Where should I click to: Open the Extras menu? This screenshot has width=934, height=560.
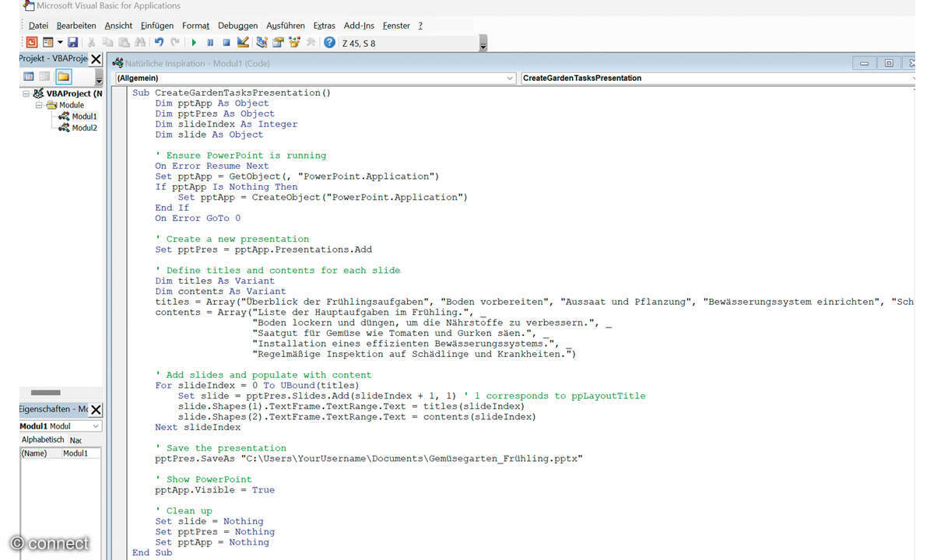point(325,26)
